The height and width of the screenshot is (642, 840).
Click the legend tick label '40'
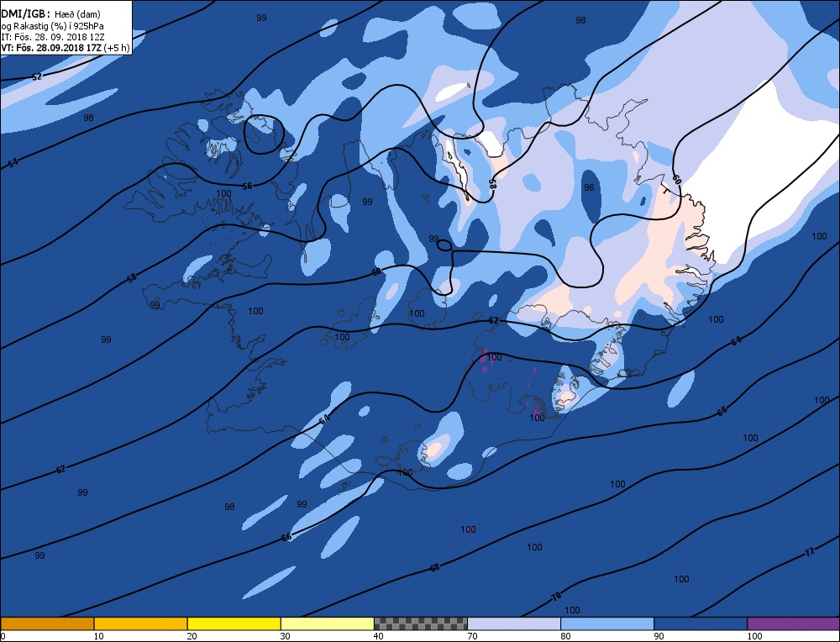[378, 636]
